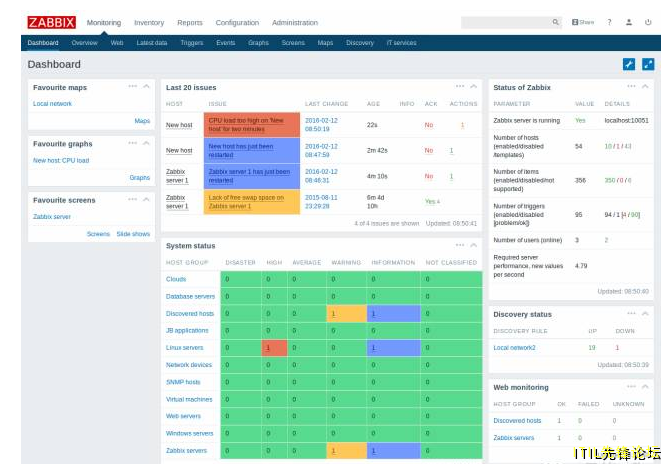
Task: Click orange Warning cell for Discovered hosts
Action: click(347, 314)
